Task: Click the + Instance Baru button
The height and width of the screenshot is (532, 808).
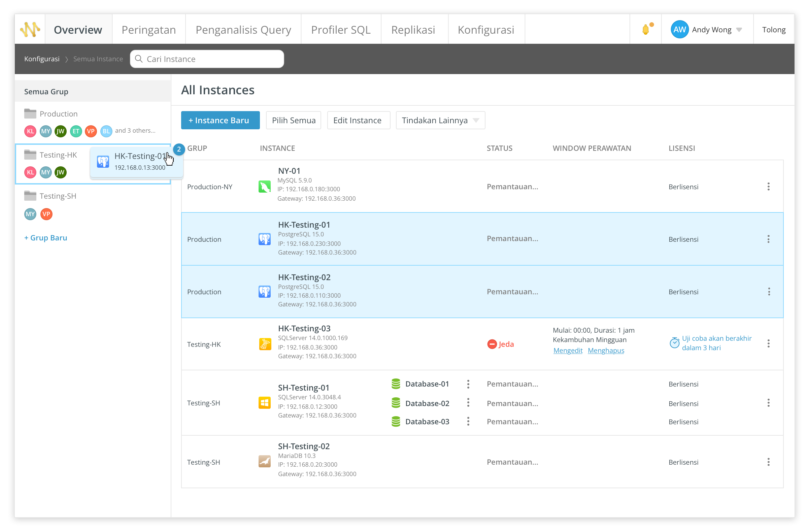Action: (x=220, y=121)
